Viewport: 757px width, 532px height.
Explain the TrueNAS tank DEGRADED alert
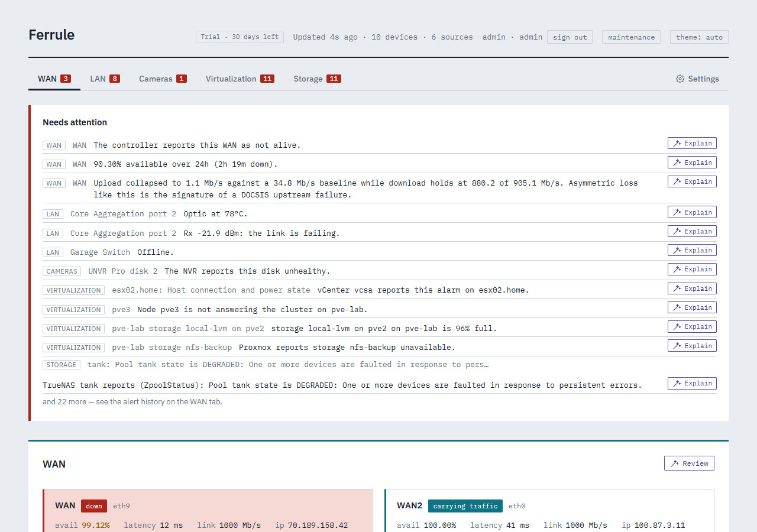pos(692,383)
